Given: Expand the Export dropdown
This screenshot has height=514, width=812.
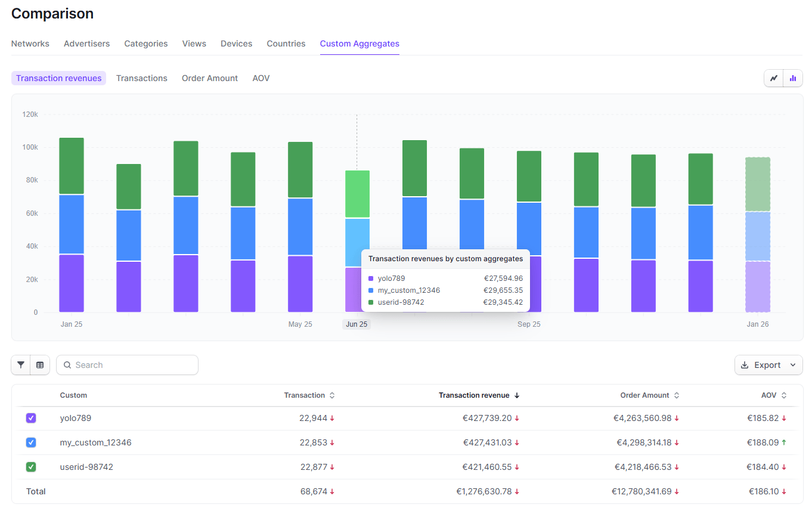Looking at the screenshot, I should click(768, 365).
